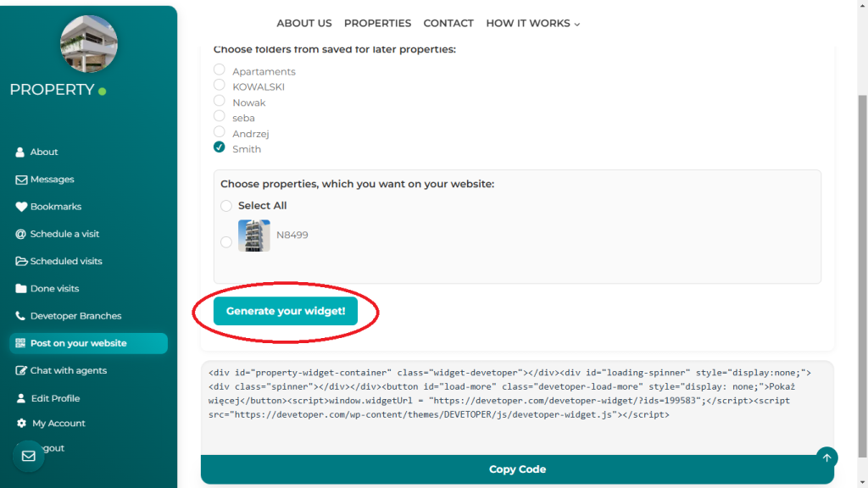
Task: Uncheck the Smith folder option
Action: (x=220, y=147)
